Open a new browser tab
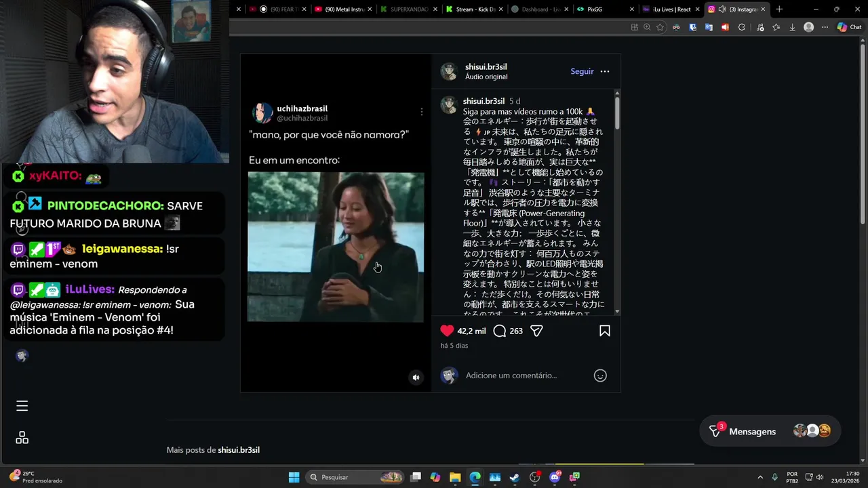 pos(779,9)
